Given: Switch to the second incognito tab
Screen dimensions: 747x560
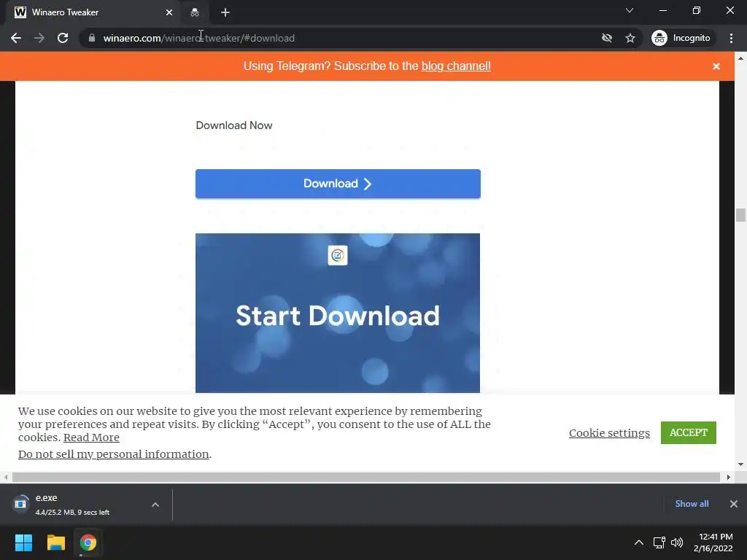Looking at the screenshot, I should [195, 12].
